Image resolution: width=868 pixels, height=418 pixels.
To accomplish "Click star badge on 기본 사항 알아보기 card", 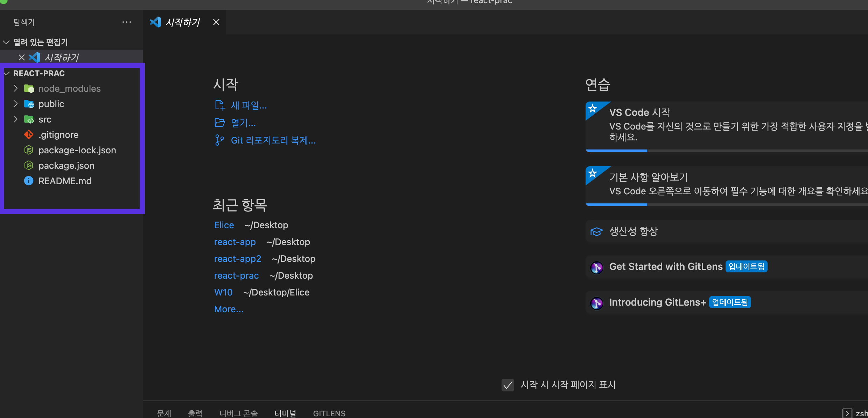I will (x=593, y=173).
